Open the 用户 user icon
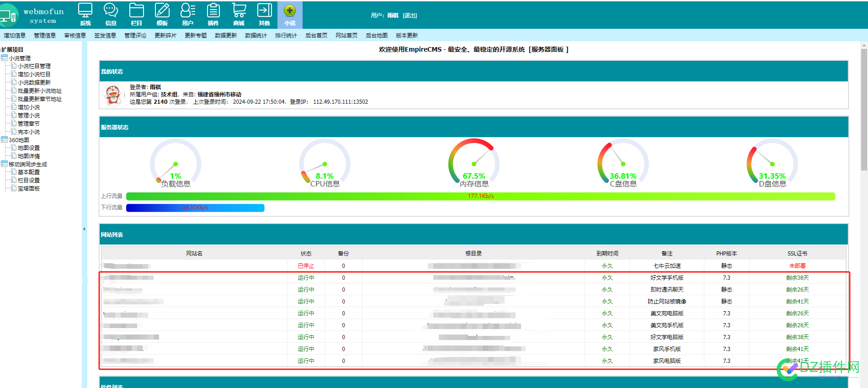Image resolution: width=868 pixels, height=388 pixels. pos(188,15)
